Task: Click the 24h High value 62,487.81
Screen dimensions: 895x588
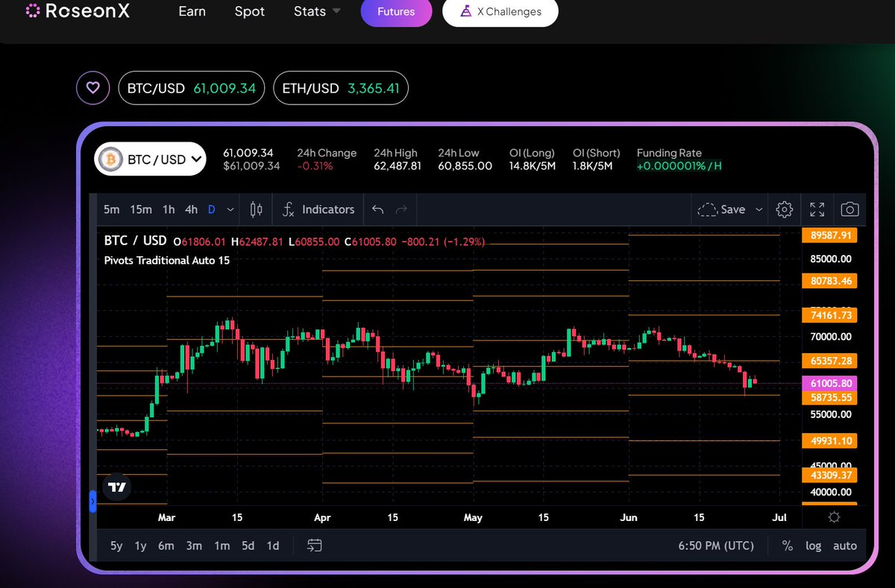Action: pyautogui.click(x=398, y=166)
